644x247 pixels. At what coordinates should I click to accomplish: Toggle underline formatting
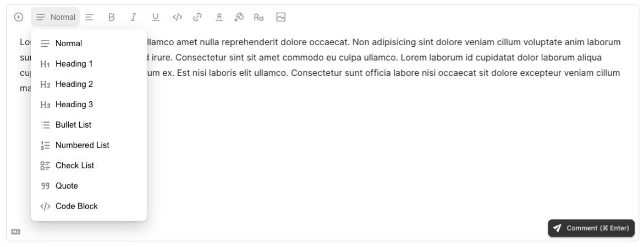coord(156,17)
